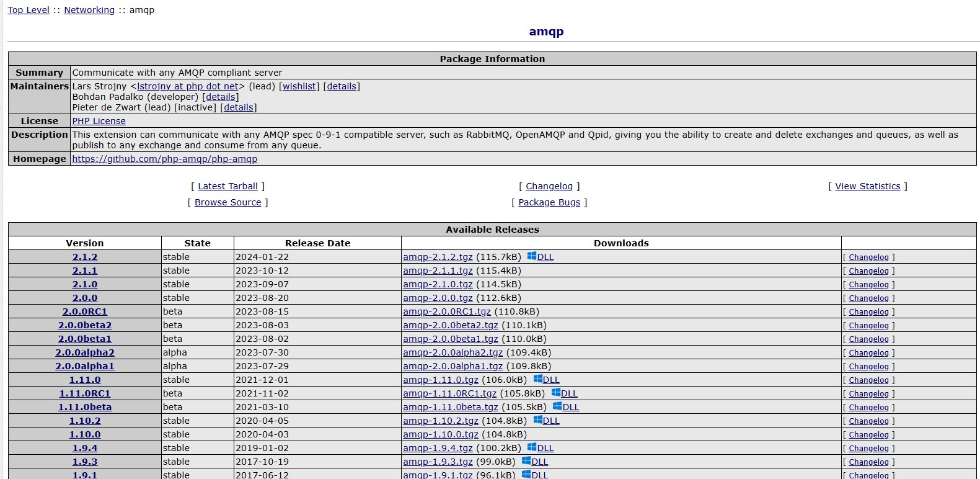Browse Source of the package
The image size is (980, 479).
[x=227, y=202]
